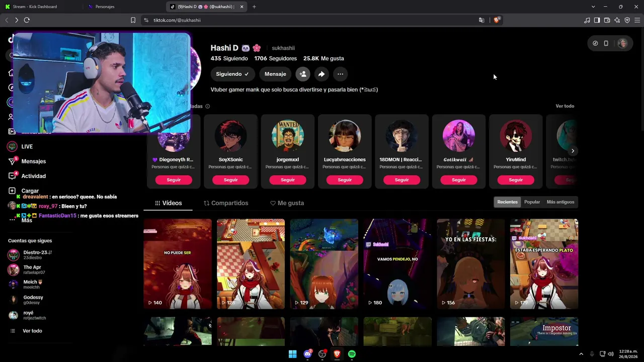Toggle the Siguiendo follow button
This screenshot has width=644, height=362.
[233, 74]
